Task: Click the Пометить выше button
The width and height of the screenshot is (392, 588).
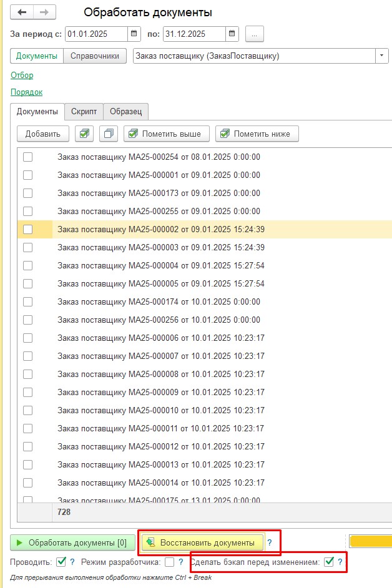Action: (x=167, y=134)
